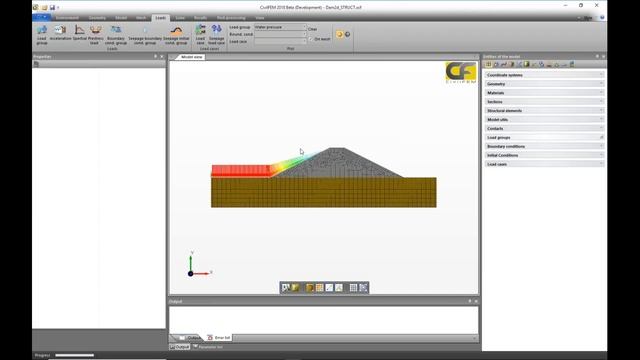Open the Geometry ribbon tab

pos(97,18)
